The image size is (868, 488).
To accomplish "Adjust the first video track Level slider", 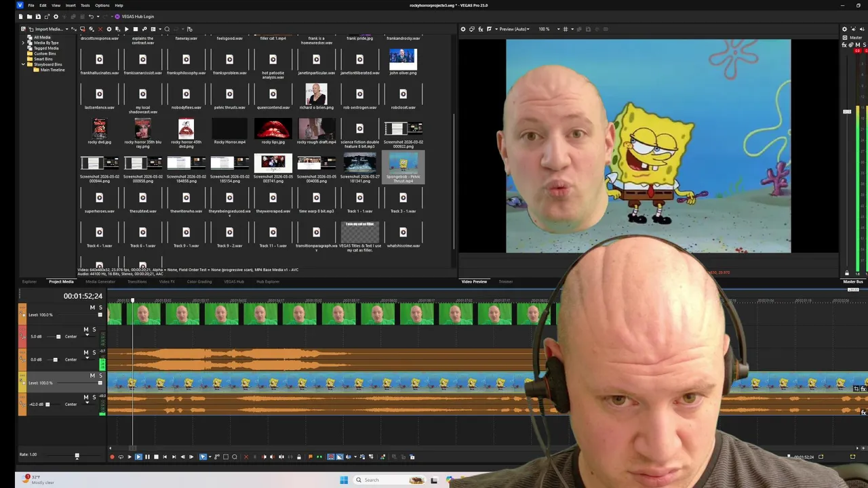I will (100, 314).
